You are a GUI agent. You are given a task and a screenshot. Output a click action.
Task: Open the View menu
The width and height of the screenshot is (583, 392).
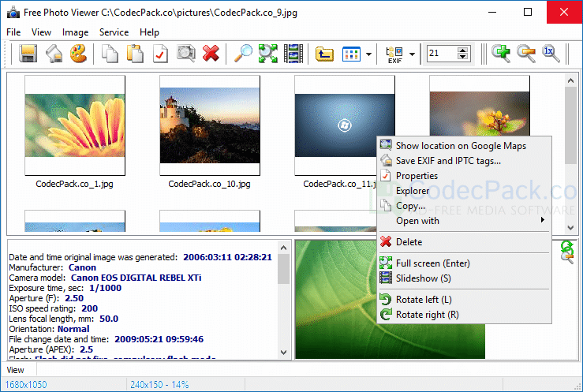tap(41, 32)
